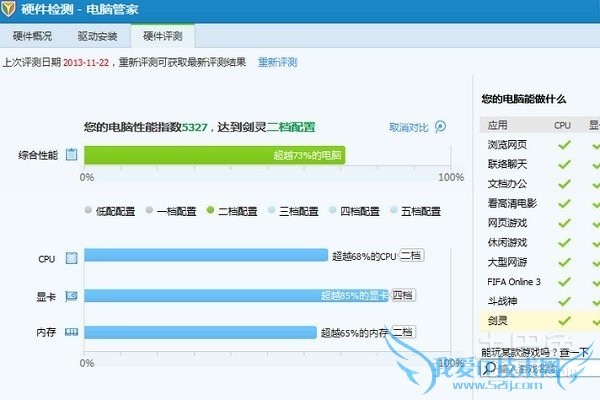Click the 二档配置 green text in headline
The width and height of the screenshot is (600, 400).
pos(291,127)
